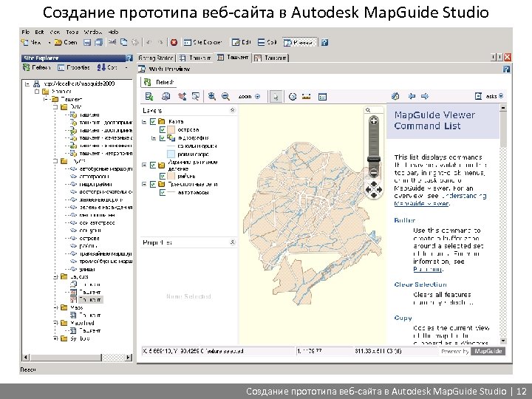Collapse the Карта group in Layers
This screenshot has height=399, width=532.
pos(144,121)
